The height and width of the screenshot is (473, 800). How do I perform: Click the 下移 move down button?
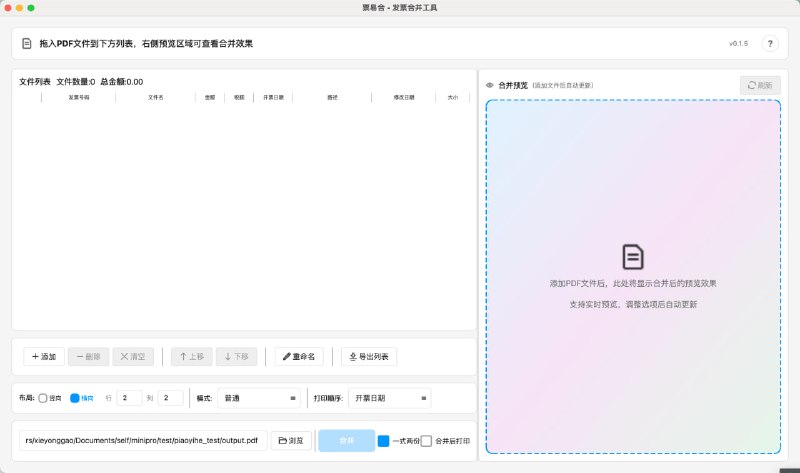pos(236,356)
